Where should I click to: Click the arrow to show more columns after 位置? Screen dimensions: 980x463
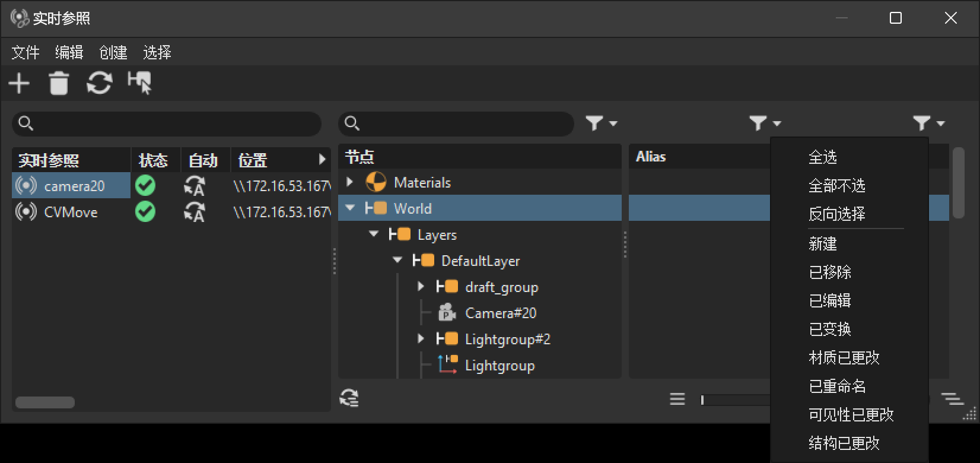coord(322,159)
